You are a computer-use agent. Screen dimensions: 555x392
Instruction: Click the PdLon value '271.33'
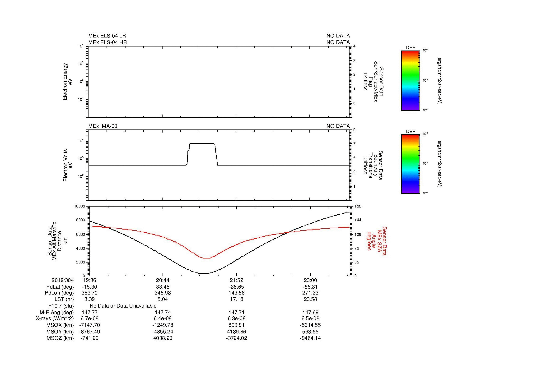click(310, 293)
